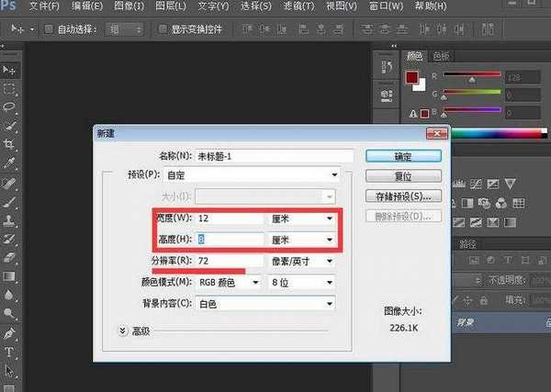Select the Horizontal Type tool
The width and height of the screenshot is (551, 392).
pos(9,352)
